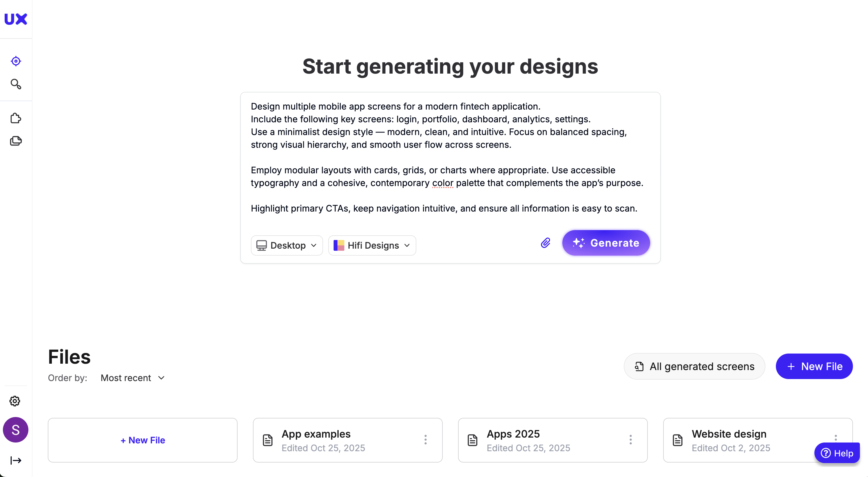
Task: Open the target generate icon in sidebar
Action: [16, 61]
